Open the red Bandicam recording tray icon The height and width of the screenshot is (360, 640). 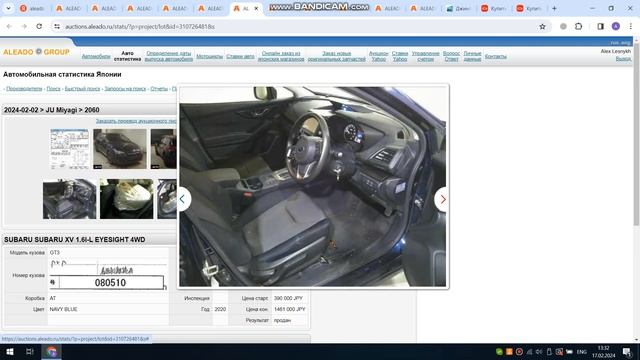[x=519, y=352]
